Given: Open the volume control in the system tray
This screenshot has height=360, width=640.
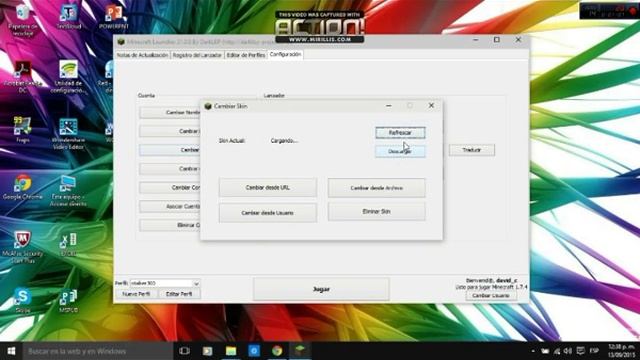Looking at the screenshot, I should pos(568,351).
